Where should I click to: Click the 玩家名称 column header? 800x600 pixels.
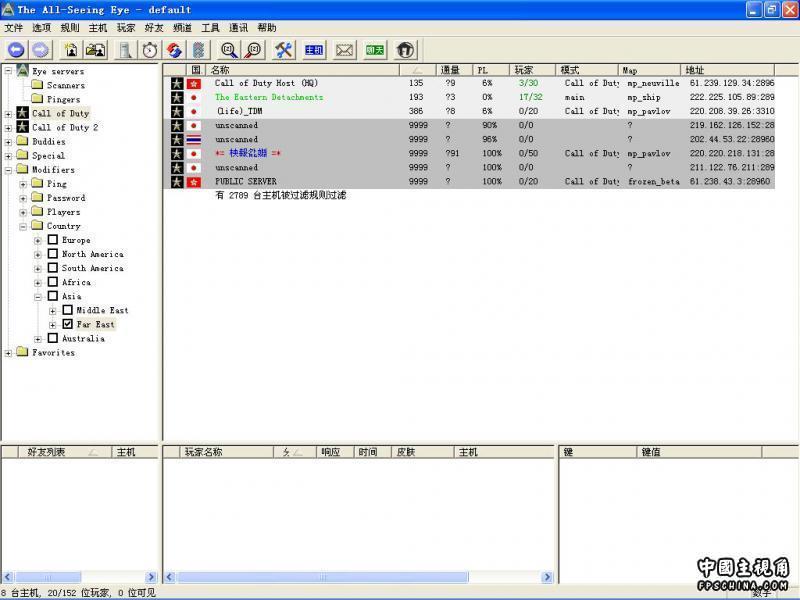pyautogui.click(x=227, y=452)
